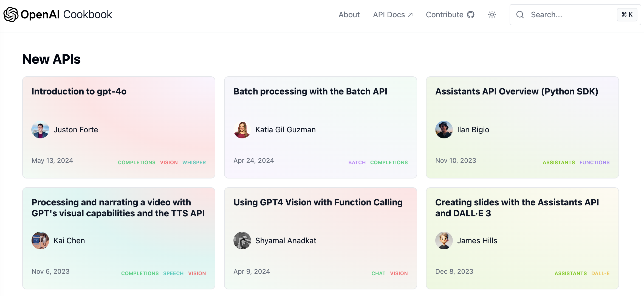Select the CHAT tag
The image size is (644, 296).
[x=379, y=273]
